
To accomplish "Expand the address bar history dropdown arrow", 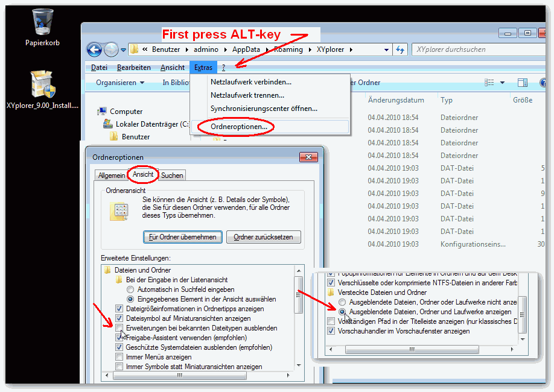I will pos(387,49).
